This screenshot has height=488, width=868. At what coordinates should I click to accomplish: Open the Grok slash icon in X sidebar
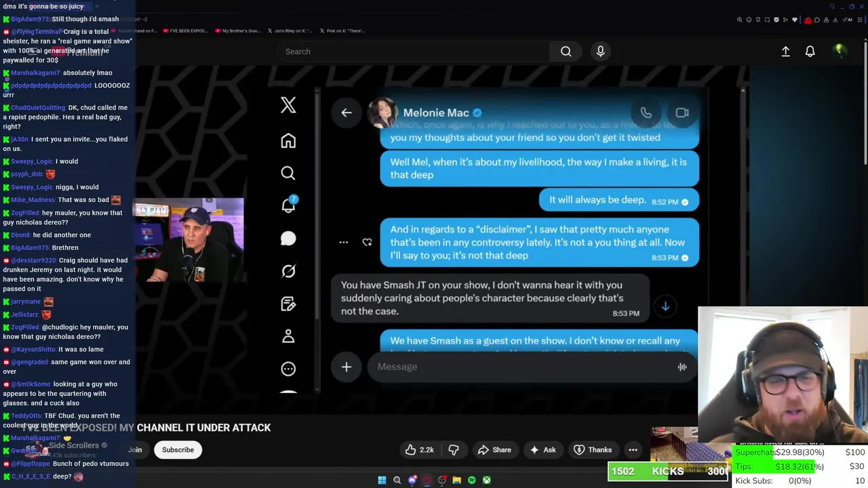(288, 271)
